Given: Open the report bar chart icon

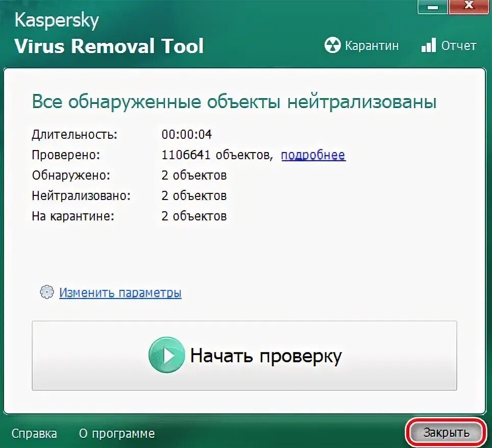Looking at the screenshot, I should click(428, 45).
